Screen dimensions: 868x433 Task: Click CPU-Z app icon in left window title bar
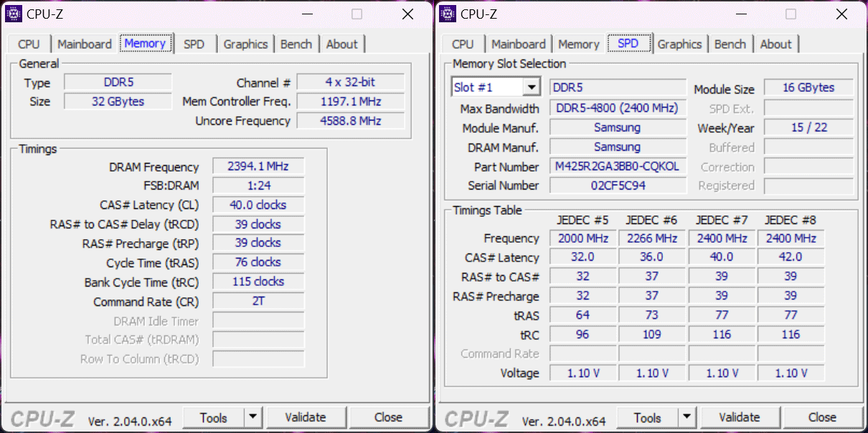[14, 14]
